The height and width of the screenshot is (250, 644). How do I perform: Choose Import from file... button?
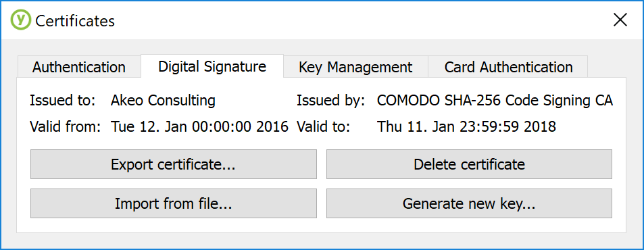[x=173, y=203]
